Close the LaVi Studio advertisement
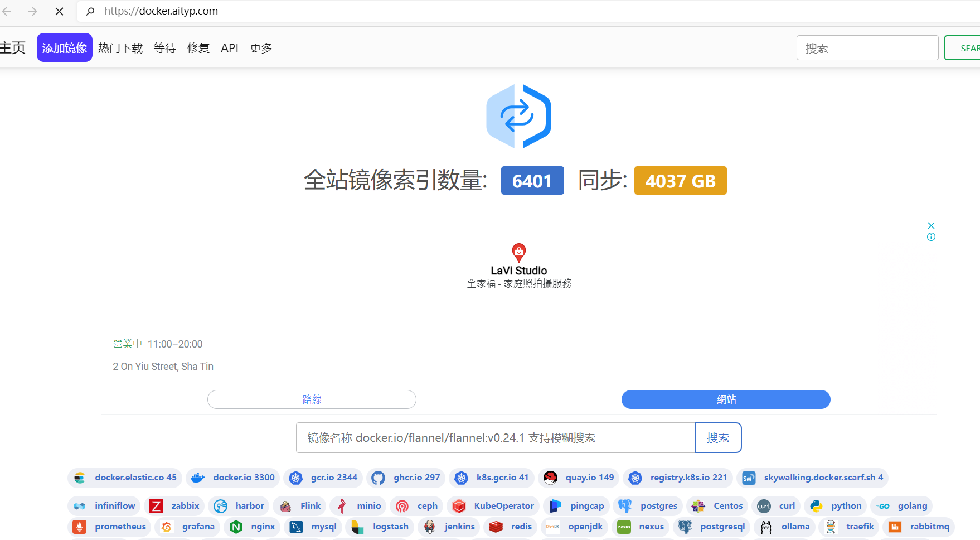 [931, 225]
